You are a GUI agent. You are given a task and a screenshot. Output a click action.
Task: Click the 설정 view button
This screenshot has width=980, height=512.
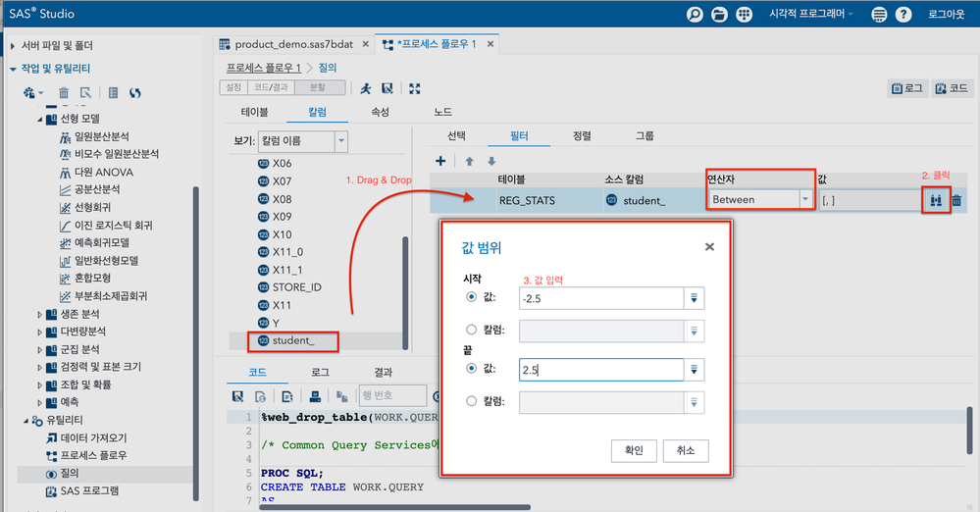[x=233, y=87]
